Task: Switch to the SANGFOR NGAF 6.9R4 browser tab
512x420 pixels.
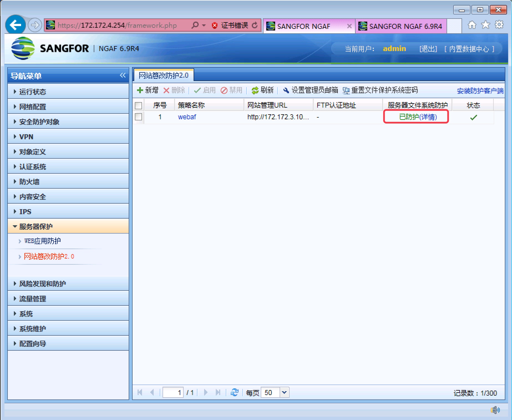Action: coord(401,26)
